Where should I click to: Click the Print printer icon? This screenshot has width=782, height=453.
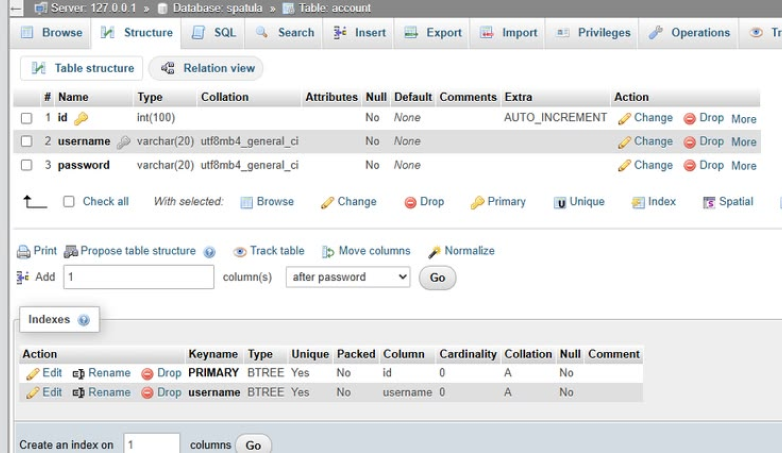(23, 251)
